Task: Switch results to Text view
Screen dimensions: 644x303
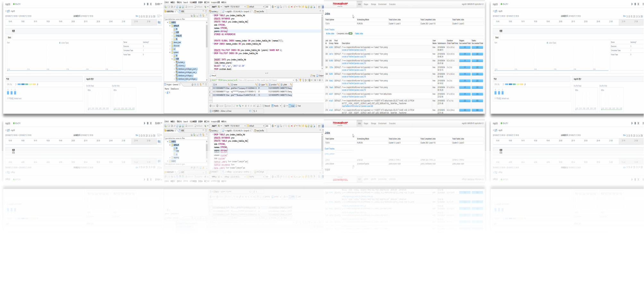Action: click(x=298, y=106)
